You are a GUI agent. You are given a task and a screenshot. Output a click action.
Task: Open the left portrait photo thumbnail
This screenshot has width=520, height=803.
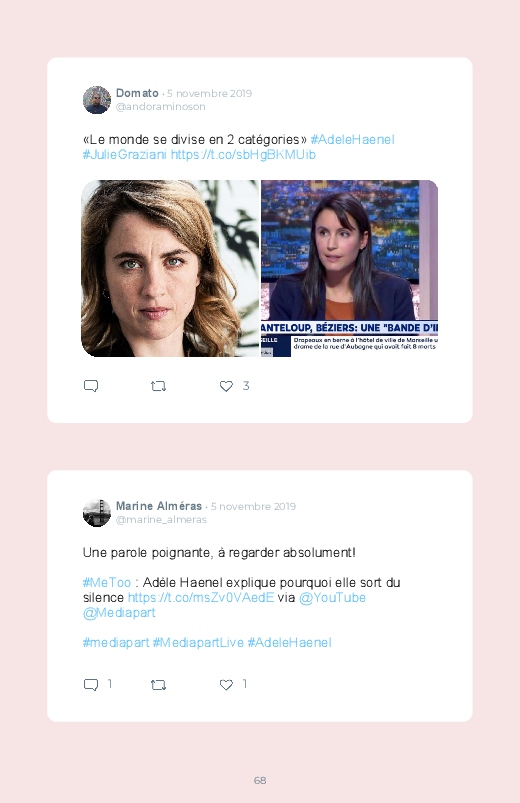coord(170,268)
